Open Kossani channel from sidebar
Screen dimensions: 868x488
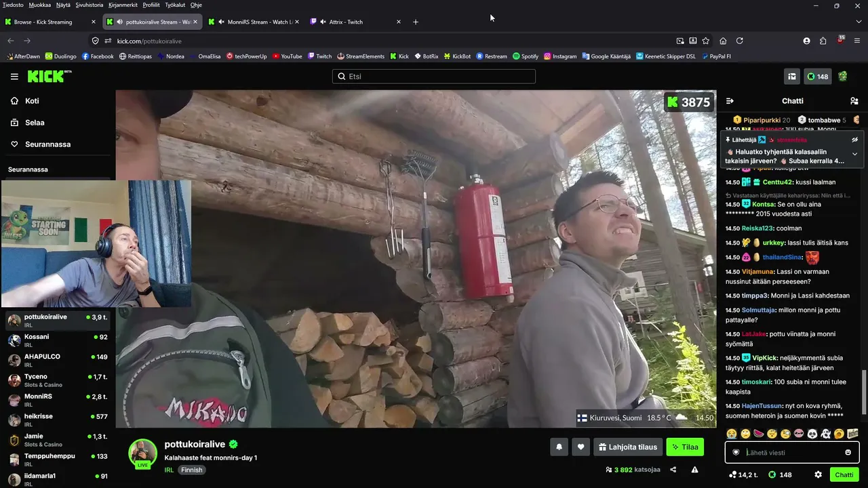(x=58, y=340)
